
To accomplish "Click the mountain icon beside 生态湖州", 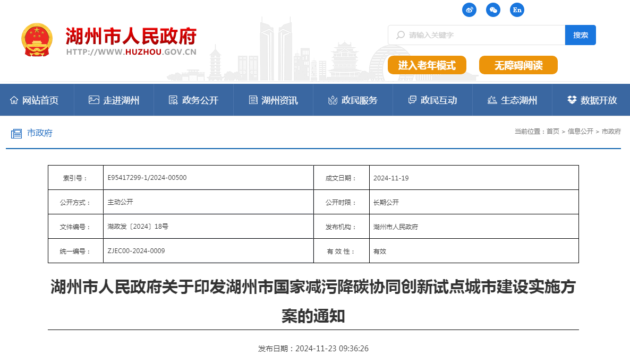I will pos(491,99).
